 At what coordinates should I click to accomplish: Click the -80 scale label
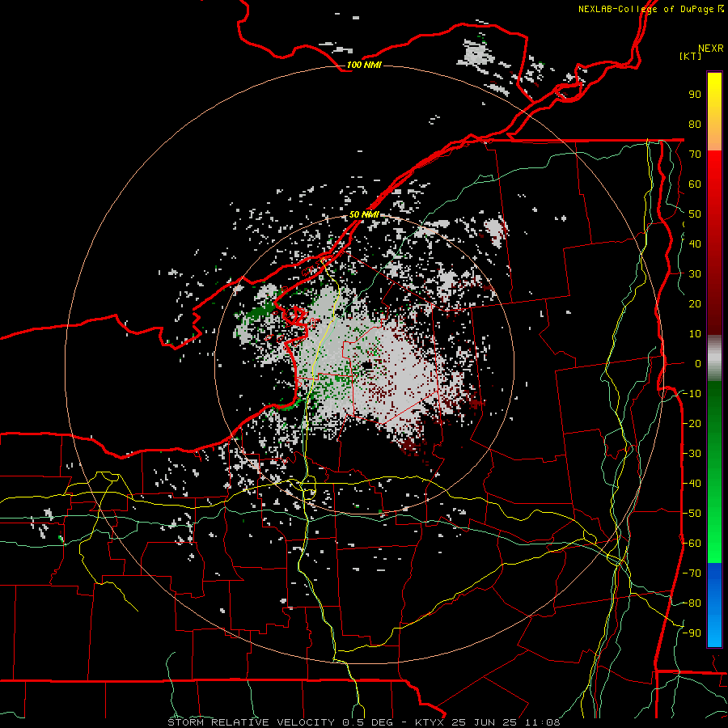pos(692,603)
